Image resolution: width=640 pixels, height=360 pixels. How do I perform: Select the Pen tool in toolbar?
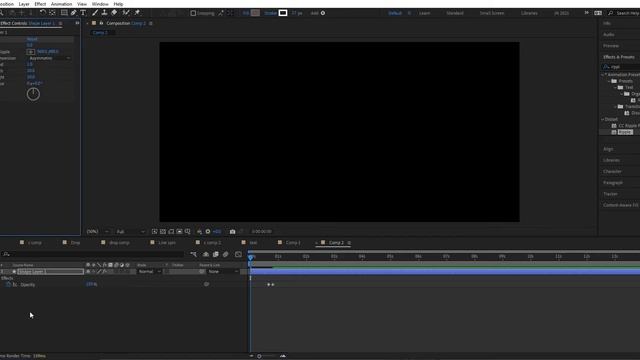click(73, 13)
